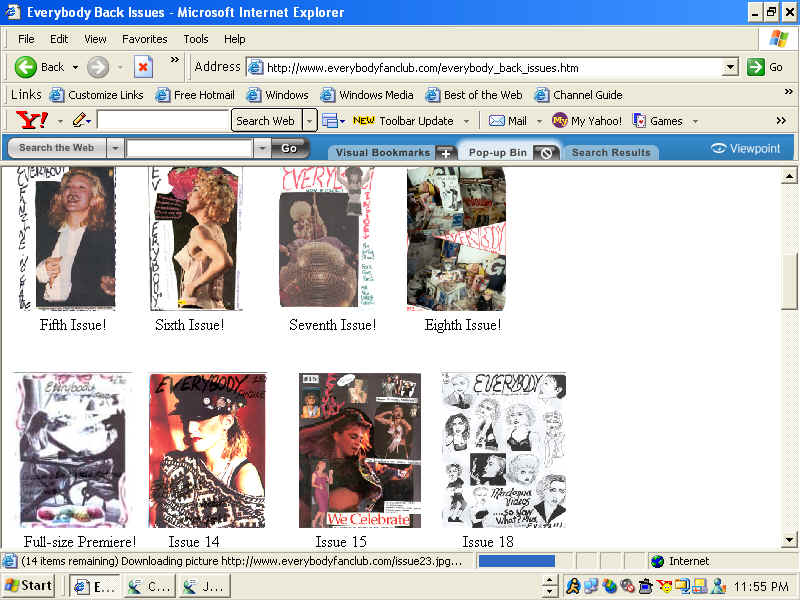Select the Pop-up Bin tab
The height and width of the screenshot is (600, 800).
click(497, 153)
